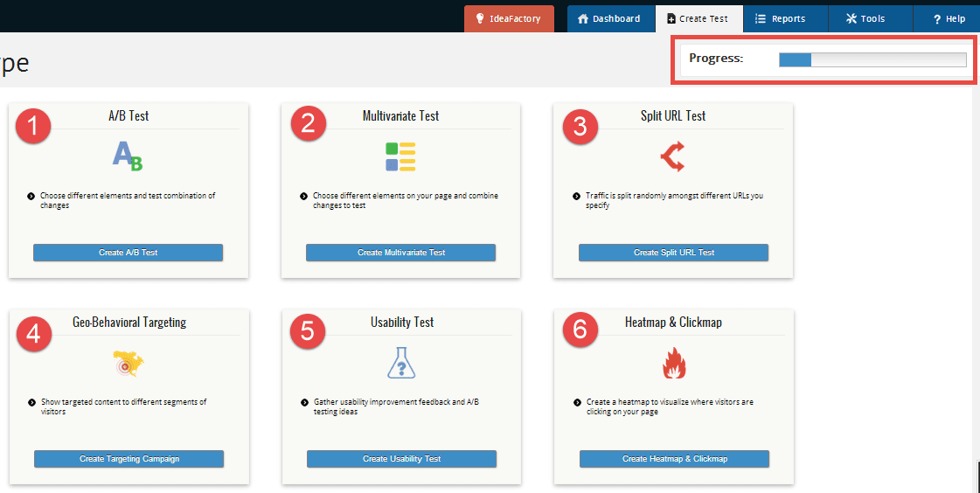Click the Create Usability Test button

pos(401,459)
